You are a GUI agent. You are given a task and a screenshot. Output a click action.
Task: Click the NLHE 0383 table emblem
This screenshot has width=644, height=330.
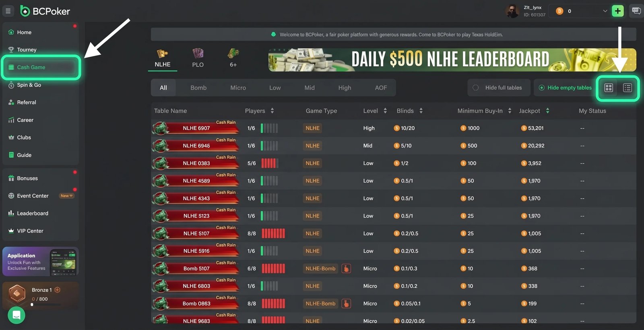[160, 163]
